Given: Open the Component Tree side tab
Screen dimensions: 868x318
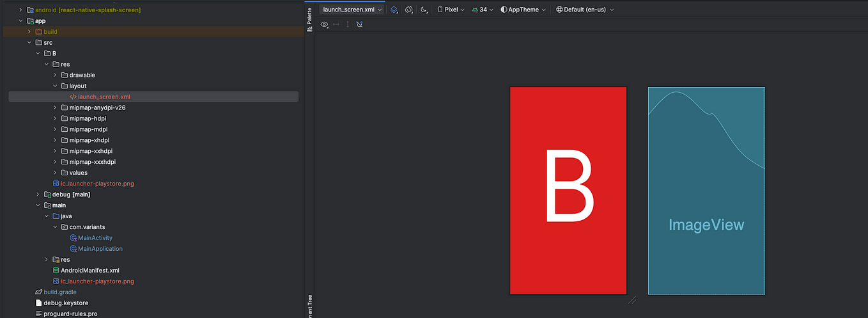Looking at the screenshot, I should pos(309,306).
